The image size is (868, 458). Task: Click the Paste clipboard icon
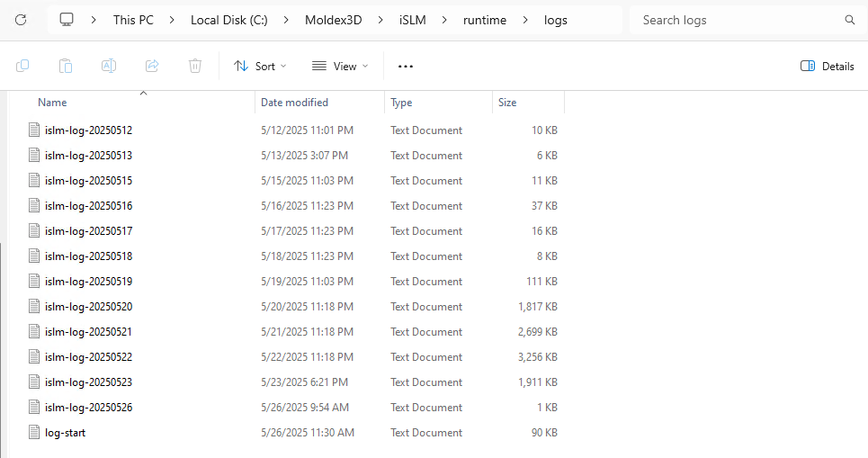click(x=66, y=66)
